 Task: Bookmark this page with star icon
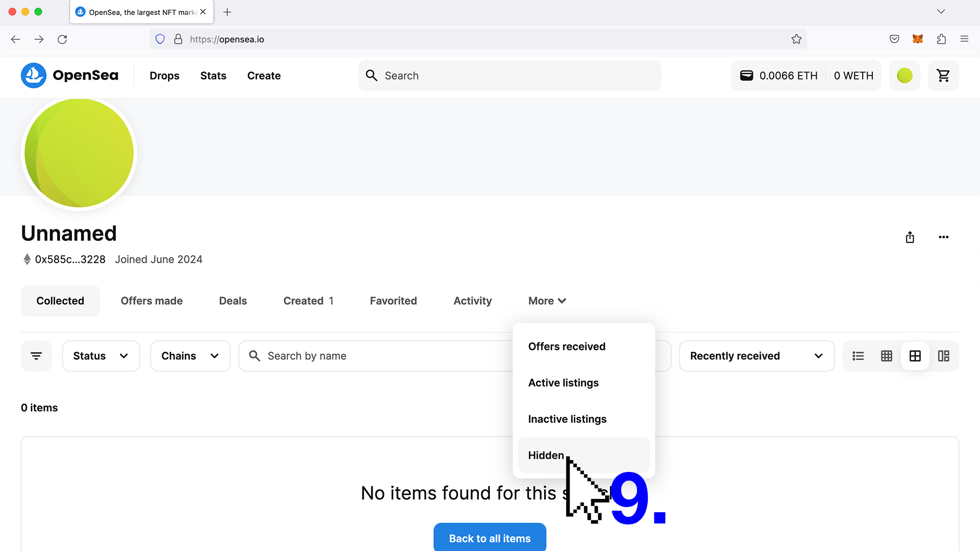796,39
